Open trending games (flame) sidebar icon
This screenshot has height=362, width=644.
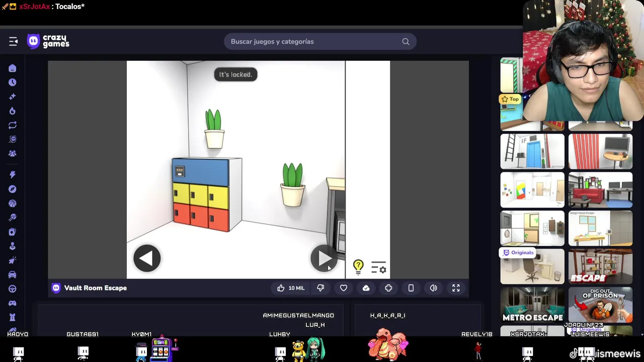pos(13,111)
